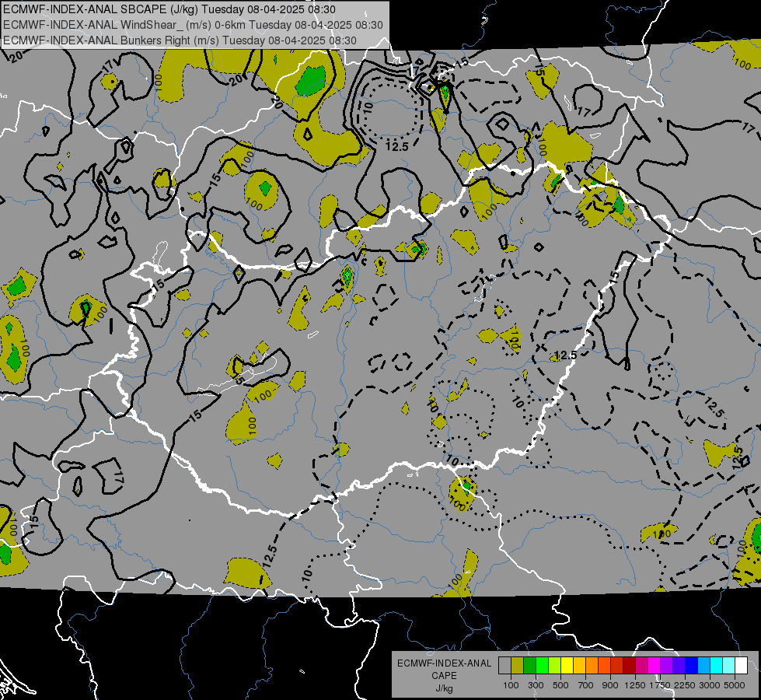Click the legend value 500
This screenshot has width=761, height=700.
click(x=560, y=685)
